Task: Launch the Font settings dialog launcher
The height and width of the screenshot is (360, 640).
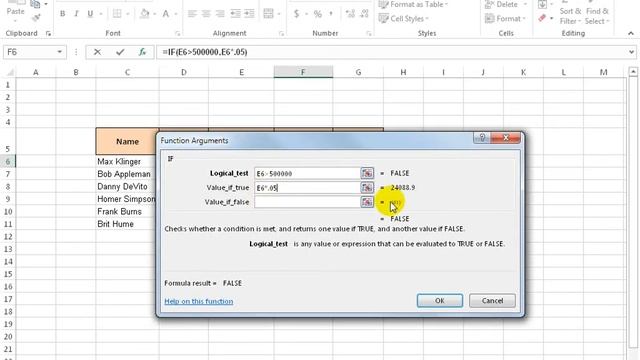Action: pyautogui.click(x=177, y=33)
